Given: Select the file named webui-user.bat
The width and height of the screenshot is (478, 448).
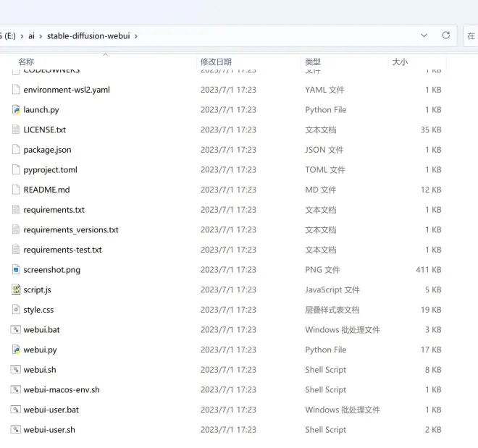Looking at the screenshot, I should point(51,410).
